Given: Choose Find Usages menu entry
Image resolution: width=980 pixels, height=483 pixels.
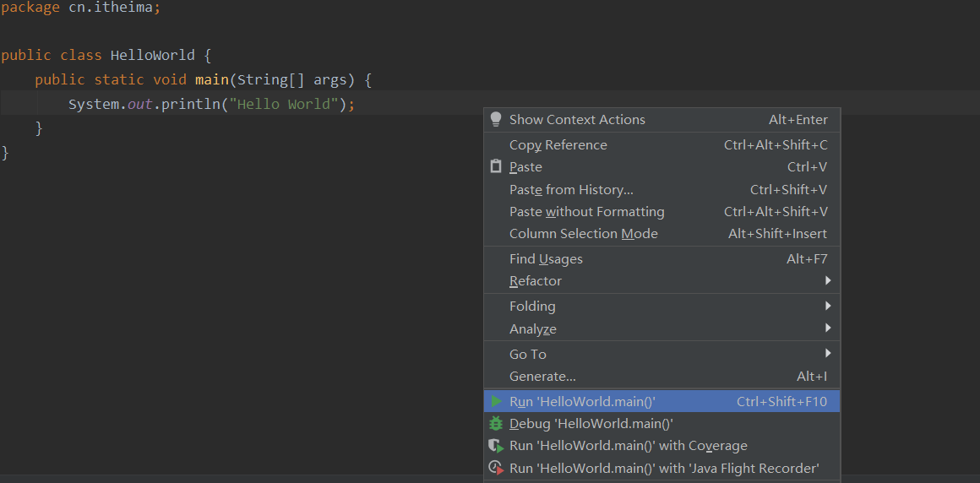Looking at the screenshot, I should click(546, 259).
